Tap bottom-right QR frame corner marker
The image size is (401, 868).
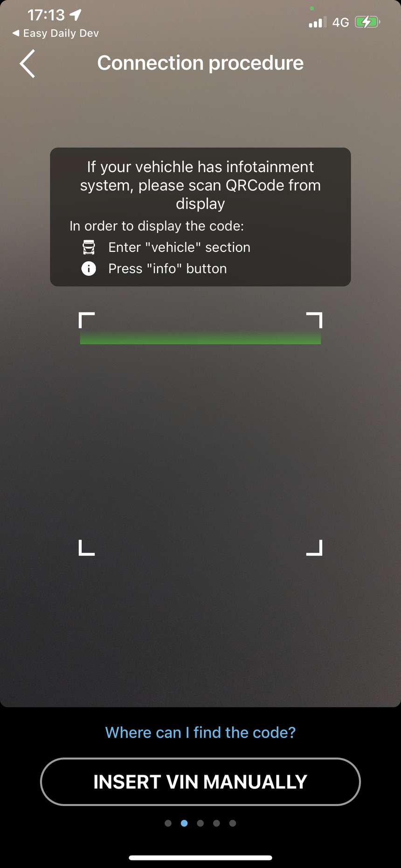coord(314,548)
